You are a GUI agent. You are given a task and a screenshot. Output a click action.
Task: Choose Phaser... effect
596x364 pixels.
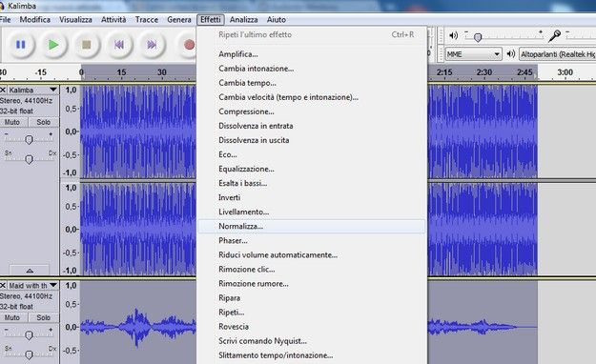312,240
